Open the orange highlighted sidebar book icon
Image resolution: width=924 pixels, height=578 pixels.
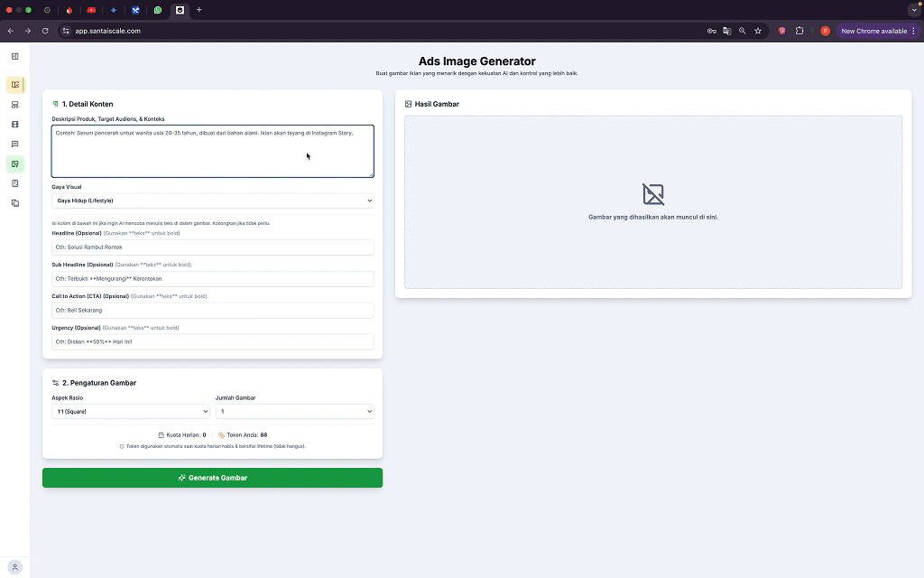pos(14,85)
